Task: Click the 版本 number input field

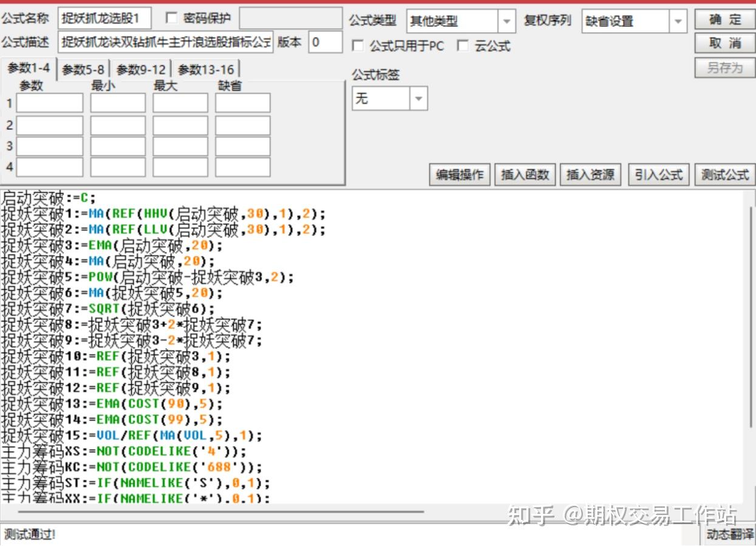Action: [325, 42]
